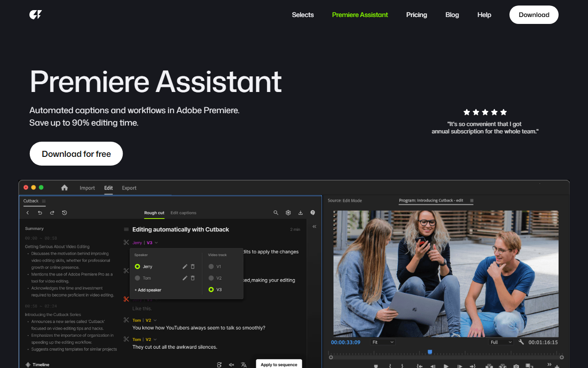Expand Tom | V2 chevron above 'They cut out'

pos(155,339)
